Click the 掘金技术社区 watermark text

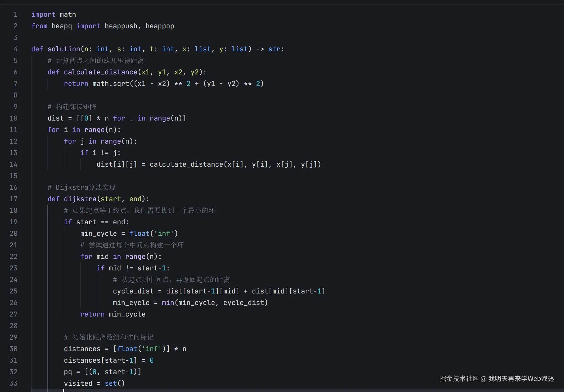pos(459,379)
